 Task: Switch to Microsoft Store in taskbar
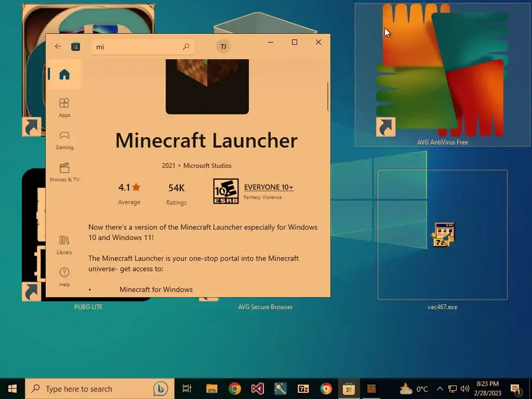click(349, 389)
